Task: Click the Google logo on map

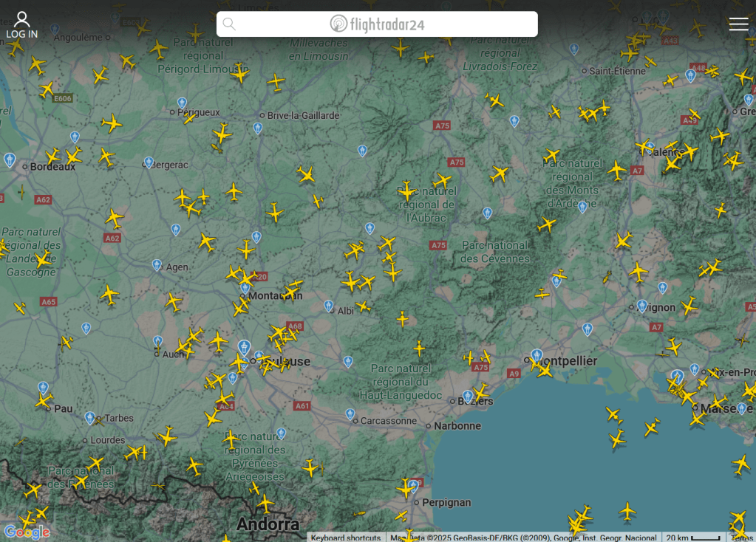Action: click(x=27, y=532)
